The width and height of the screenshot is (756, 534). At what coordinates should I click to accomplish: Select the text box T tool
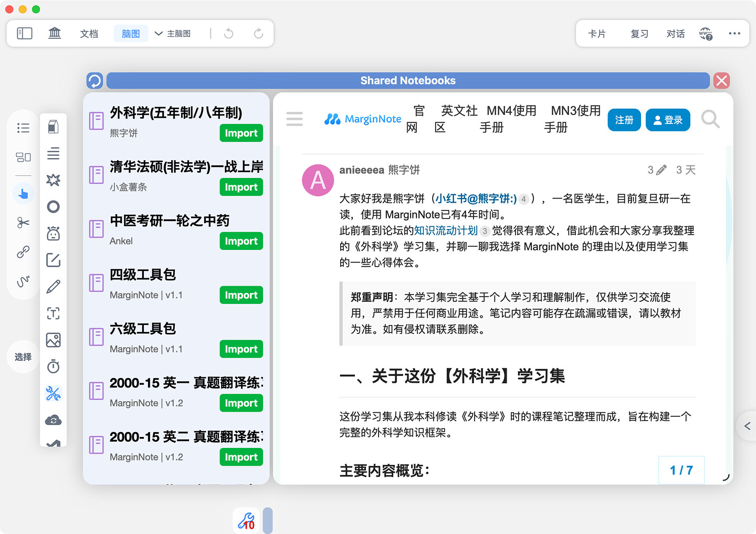[54, 313]
